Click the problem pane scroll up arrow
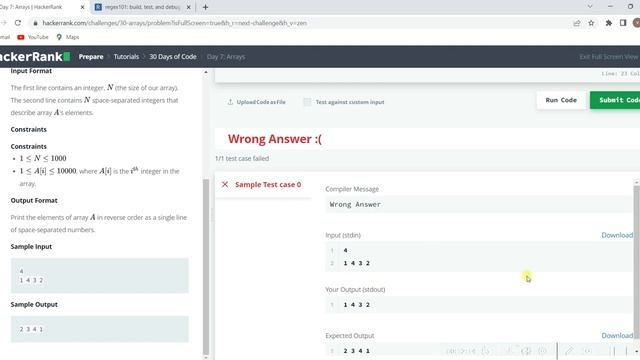This screenshot has height=360, width=640. 206,72
